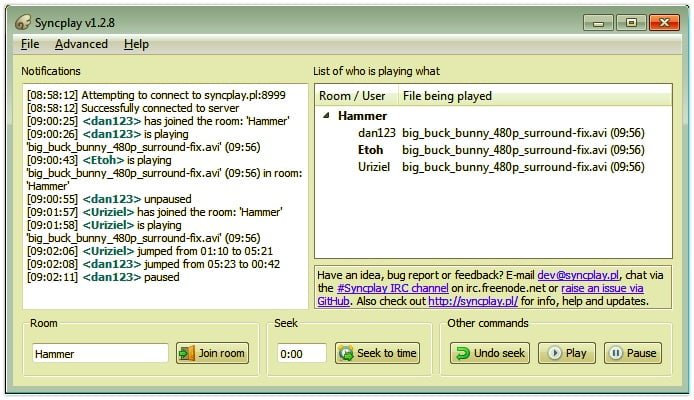Open the http://syncplay.pl/ link
Image resolution: width=694 pixels, height=400 pixels.
pos(473,301)
